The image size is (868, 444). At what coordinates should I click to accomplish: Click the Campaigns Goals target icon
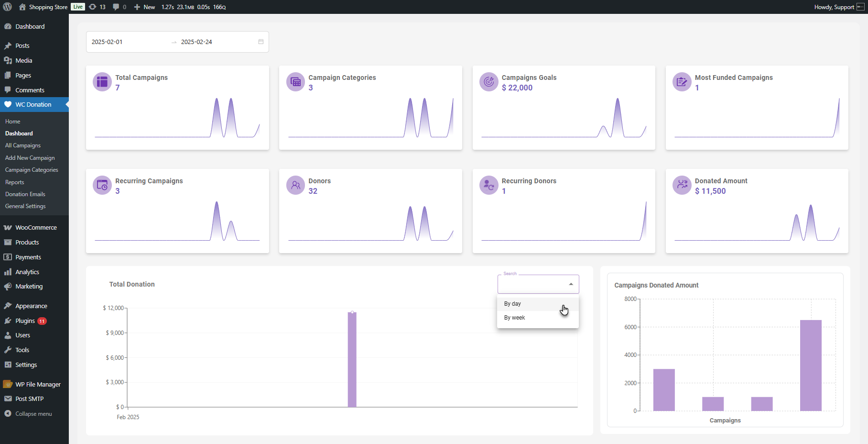[x=488, y=82]
